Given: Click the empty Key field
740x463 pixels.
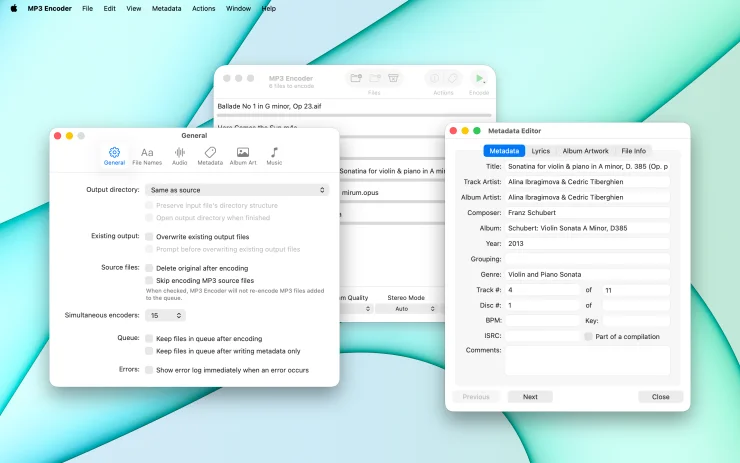Looking at the screenshot, I should coord(636,320).
